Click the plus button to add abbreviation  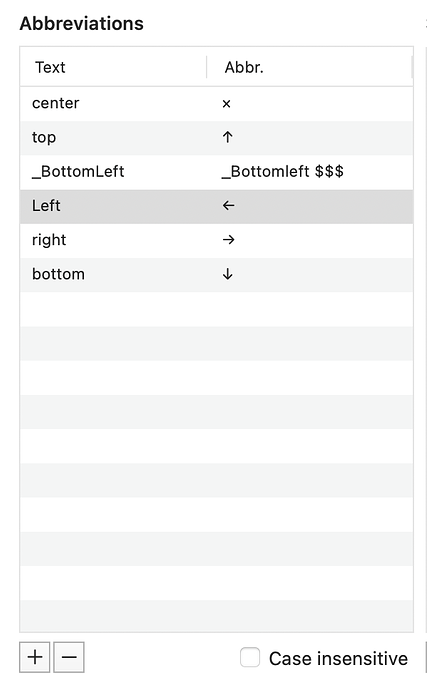pos(34,657)
